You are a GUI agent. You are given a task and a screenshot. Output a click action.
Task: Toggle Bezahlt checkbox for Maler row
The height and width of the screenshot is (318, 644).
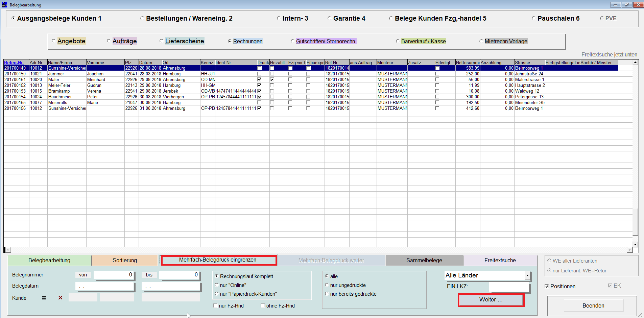272,79
